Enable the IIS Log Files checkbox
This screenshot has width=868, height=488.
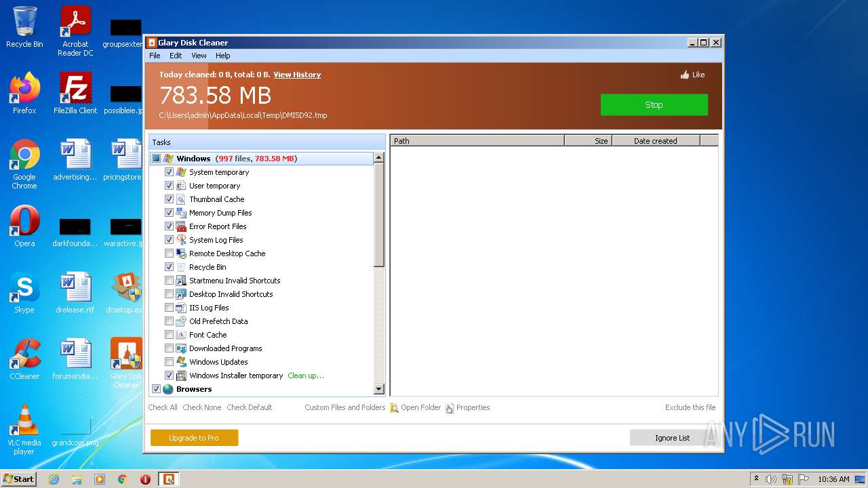[170, 308]
